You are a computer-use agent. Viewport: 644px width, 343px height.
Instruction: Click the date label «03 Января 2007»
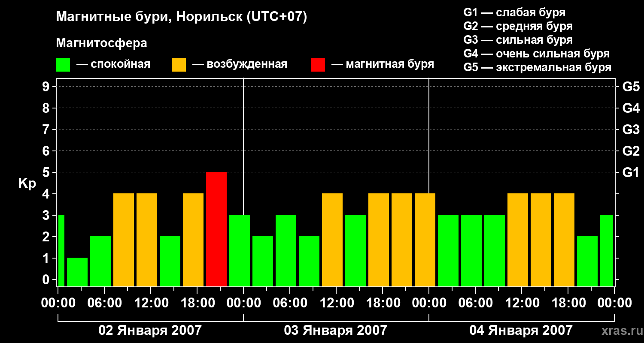point(336,331)
